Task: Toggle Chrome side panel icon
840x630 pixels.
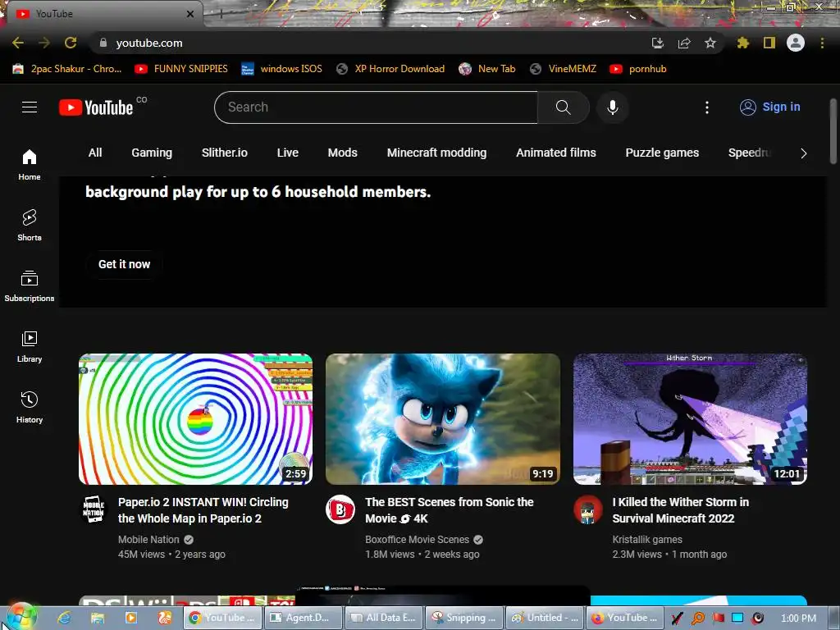Action: click(x=769, y=43)
